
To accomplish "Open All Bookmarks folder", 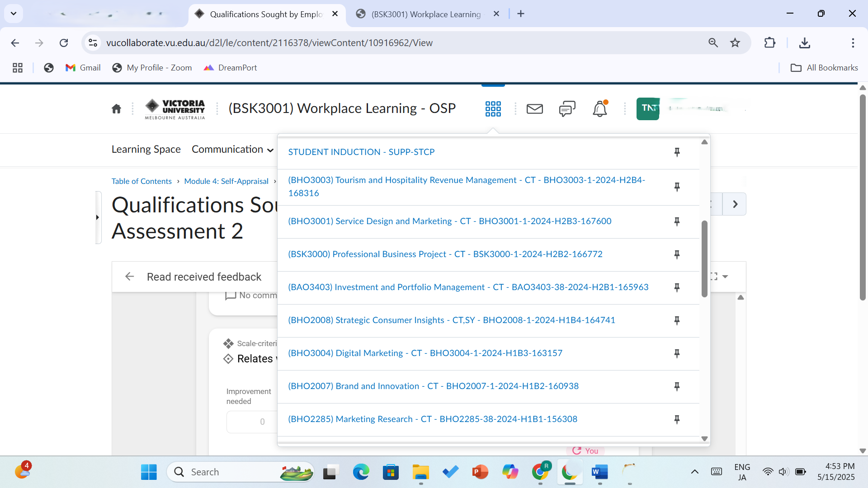I will 824,68.
